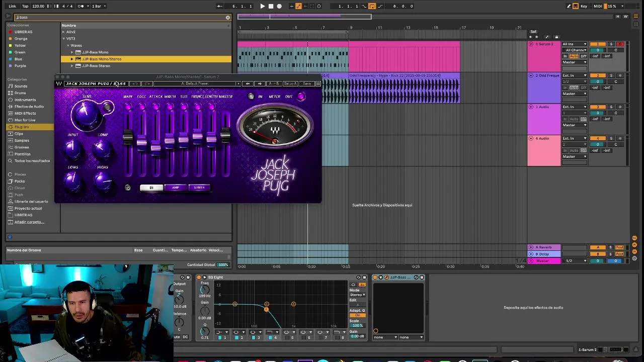Screen dimensions: 644x362
Task: Click Añadir carpeta link
Action: coord(29,222)
